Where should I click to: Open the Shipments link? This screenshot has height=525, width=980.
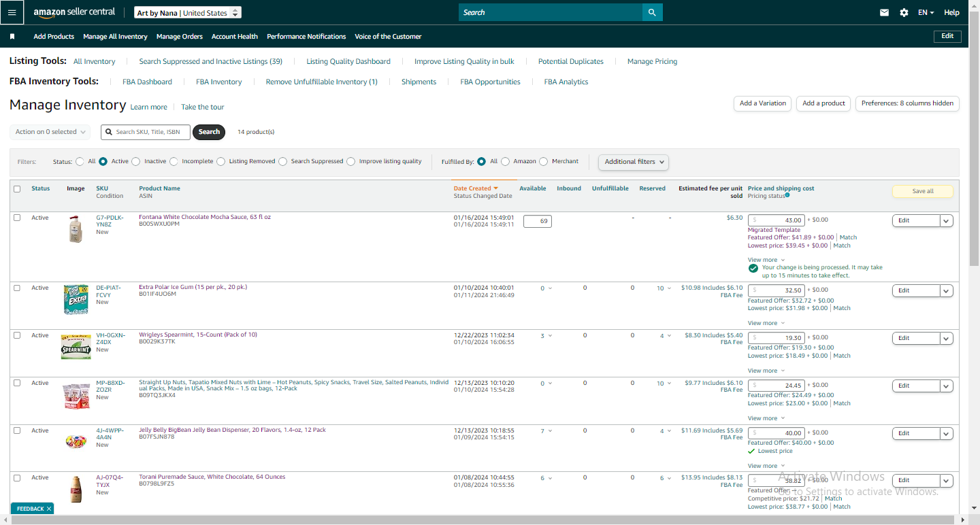[x=419, y=82]
